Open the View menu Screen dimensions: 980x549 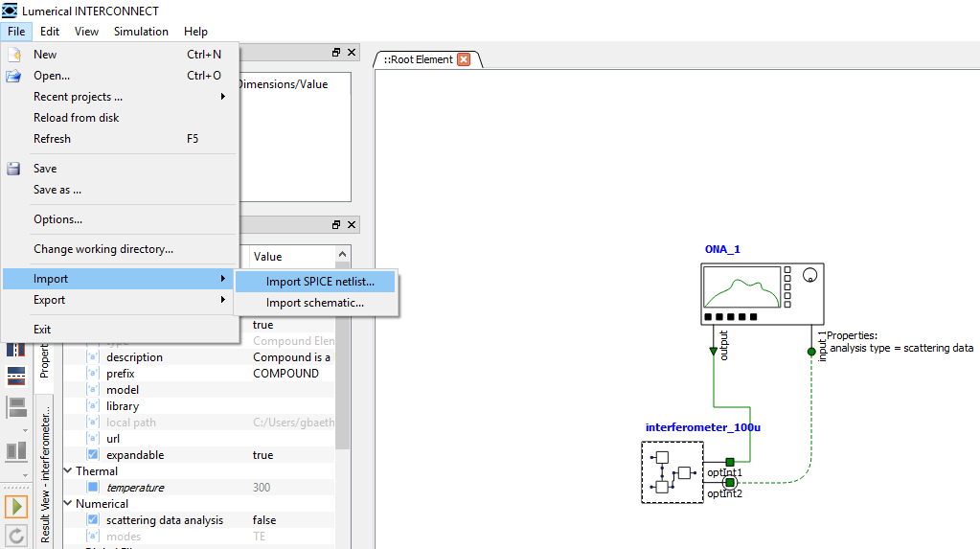click(86, 32)
